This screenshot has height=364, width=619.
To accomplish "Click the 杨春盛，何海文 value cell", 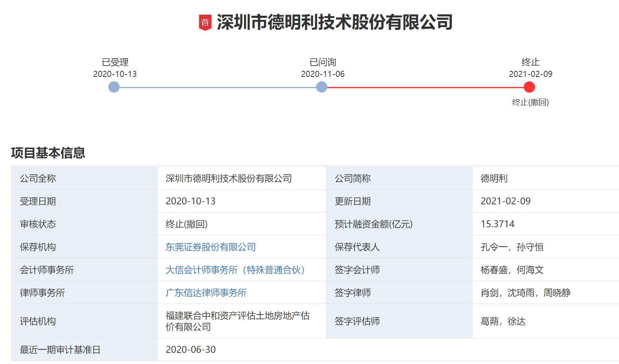I will point(546,270).
